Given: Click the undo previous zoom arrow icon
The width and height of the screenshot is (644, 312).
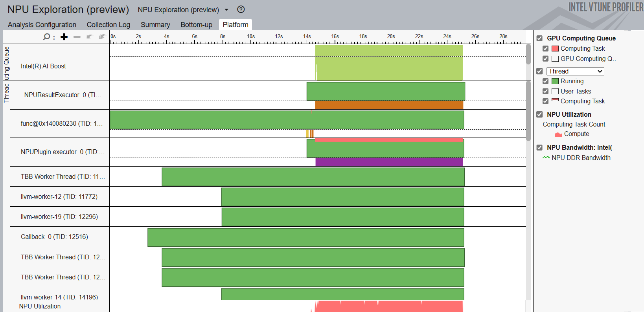Looking at the screenshot, I should pyautogui.click(x=90, y=37).
